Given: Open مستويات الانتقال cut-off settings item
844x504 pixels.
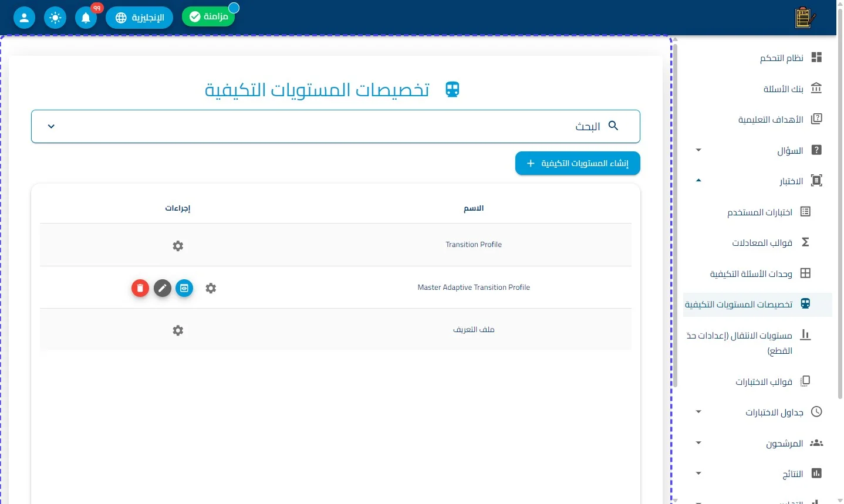Looking at the screenshot, I should pyautogui.click(x=757, y=343).
